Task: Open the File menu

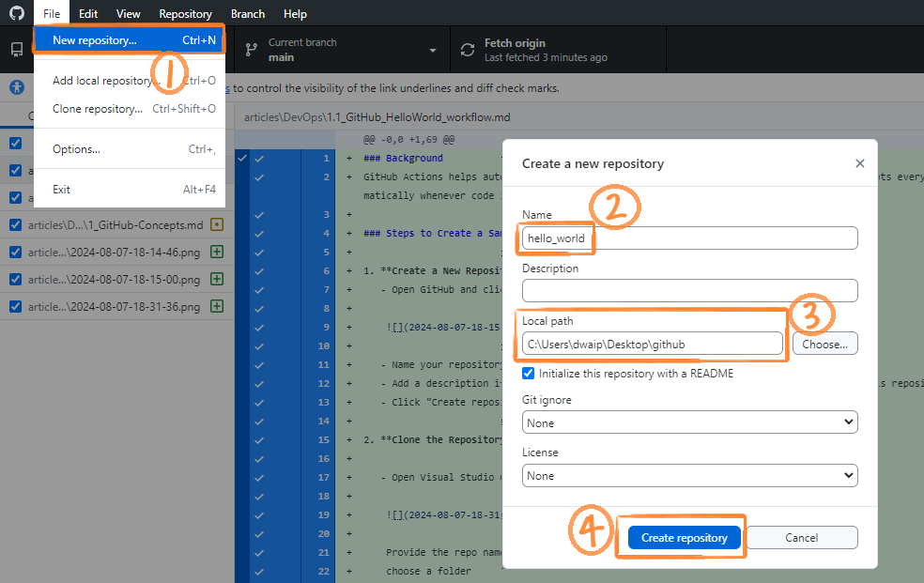Action: [52, 13]
